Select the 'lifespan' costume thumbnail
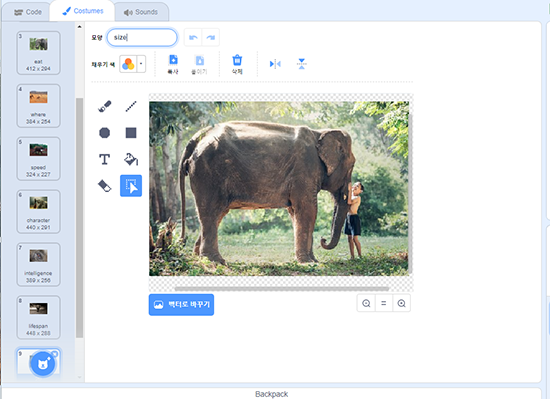Screen dimensions: 550x399 point(39,318)
